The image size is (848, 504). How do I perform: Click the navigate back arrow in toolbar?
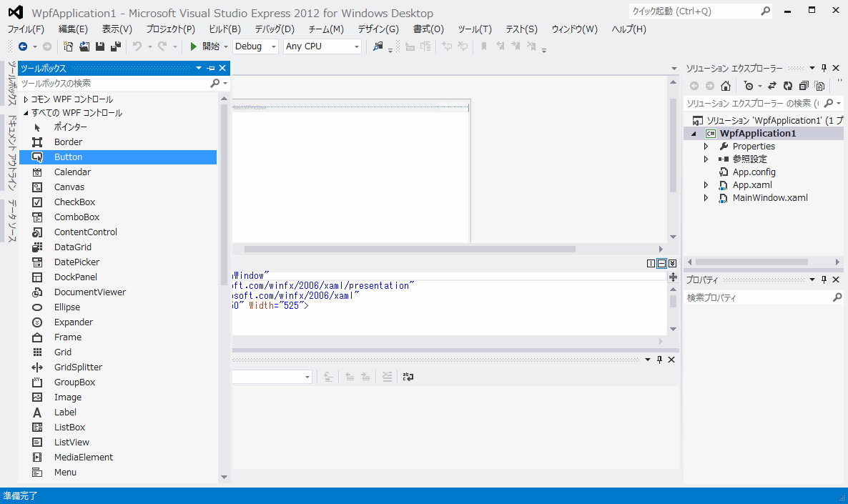[23, 46]
